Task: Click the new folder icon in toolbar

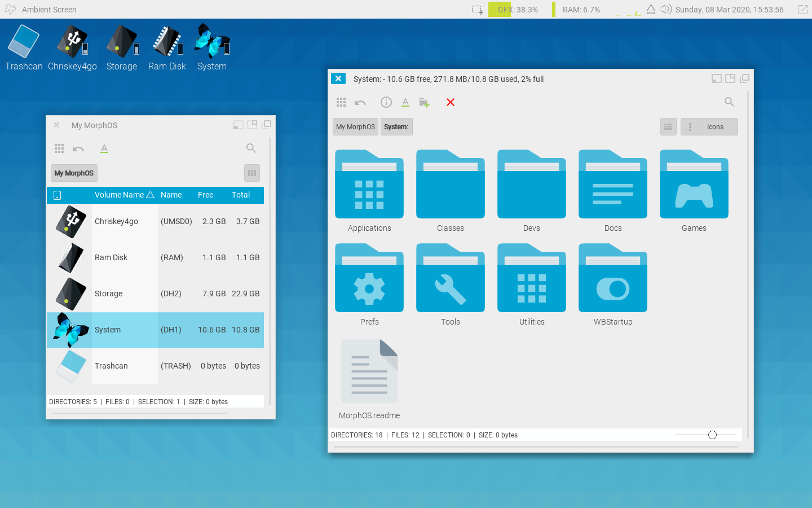Action: click(424, 102)
